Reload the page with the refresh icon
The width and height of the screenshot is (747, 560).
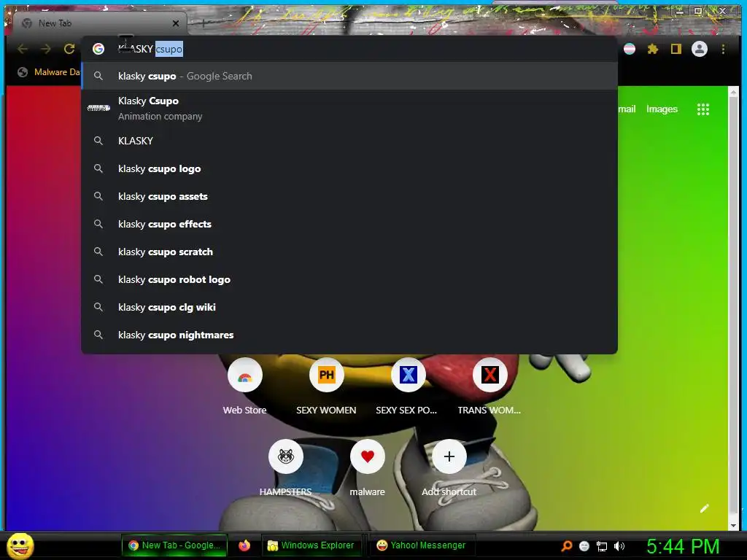pyautogui.click(x=69, y=49)
